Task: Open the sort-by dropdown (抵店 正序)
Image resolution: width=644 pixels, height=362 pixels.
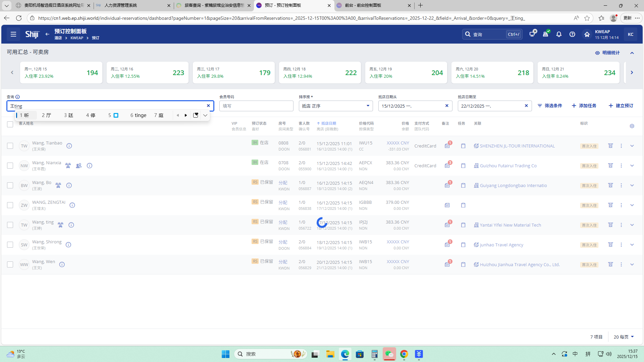Action: [x=335, y=106]
